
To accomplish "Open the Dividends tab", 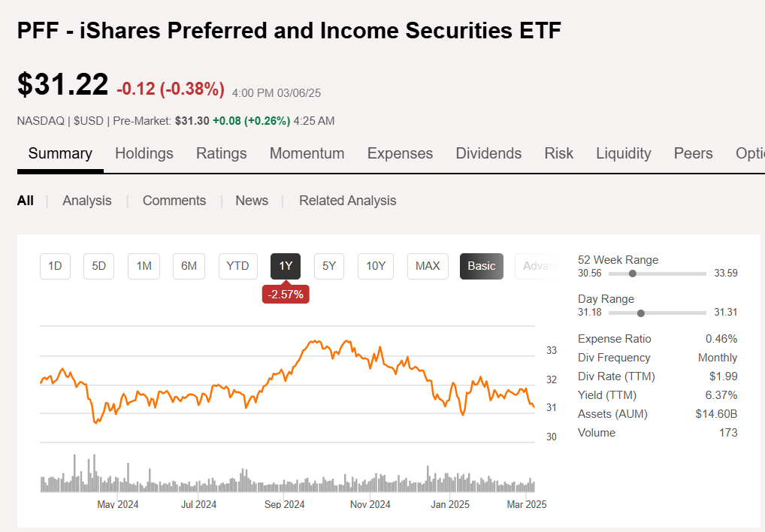I will (488, 153).
